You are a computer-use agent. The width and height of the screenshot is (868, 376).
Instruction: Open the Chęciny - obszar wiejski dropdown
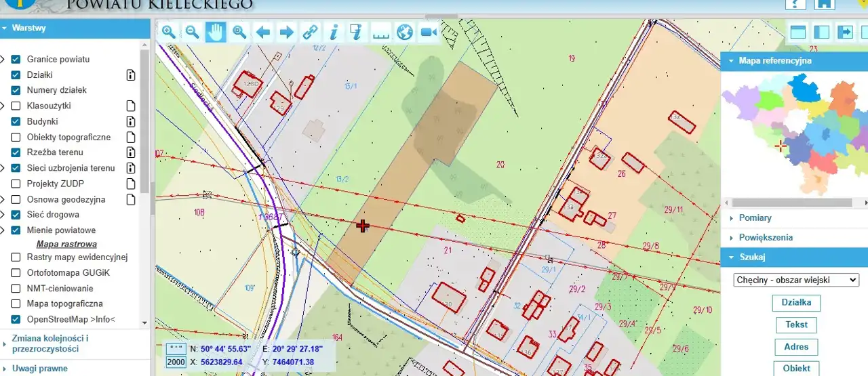pos(796,280)
